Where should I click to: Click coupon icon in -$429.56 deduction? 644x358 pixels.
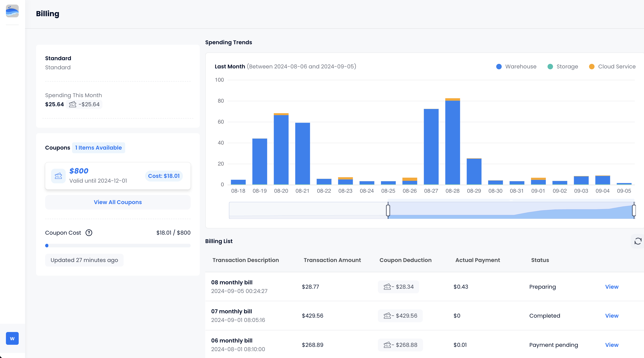tap(387, 316)
